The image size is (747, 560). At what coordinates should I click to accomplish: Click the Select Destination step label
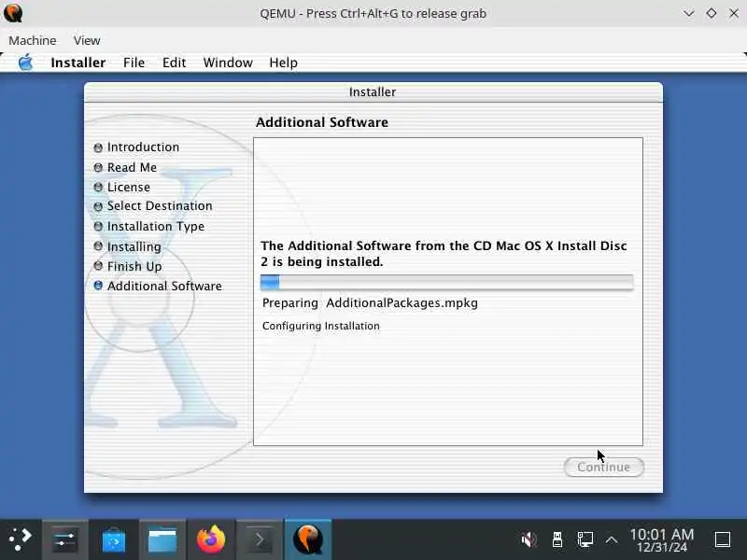coord(160,205)
